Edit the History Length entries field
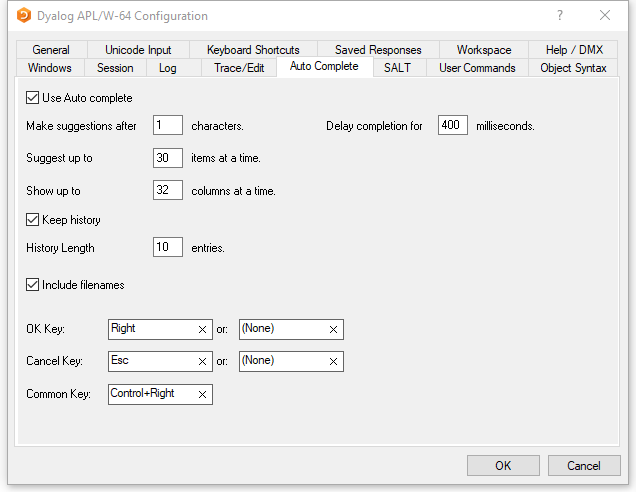This screenshot has width=636, height=492. [x=168, y=247]
